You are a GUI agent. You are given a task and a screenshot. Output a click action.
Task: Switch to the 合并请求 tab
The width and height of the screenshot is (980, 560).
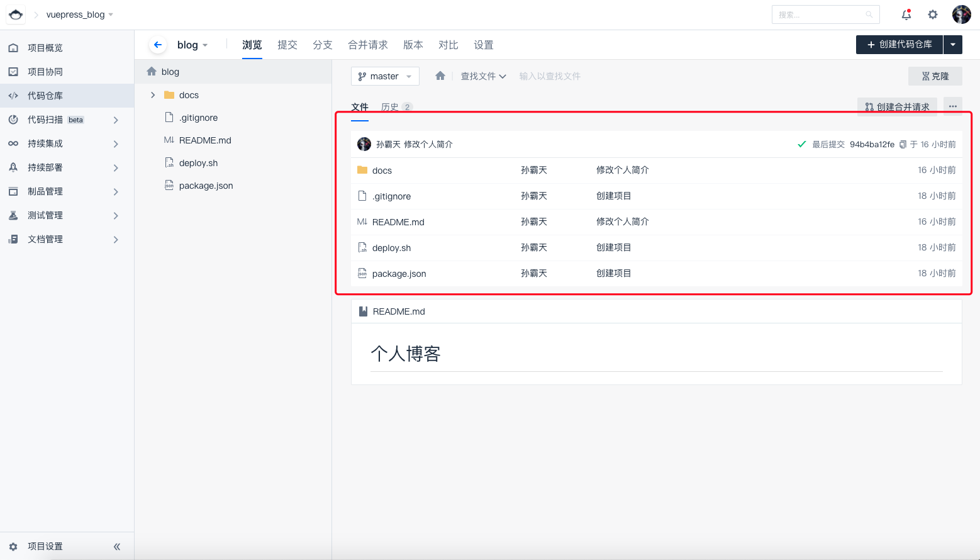[367, 45]
